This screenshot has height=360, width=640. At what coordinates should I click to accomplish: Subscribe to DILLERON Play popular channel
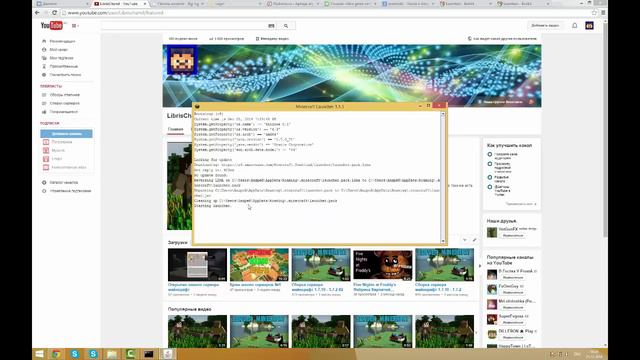(x=513, y=338)
